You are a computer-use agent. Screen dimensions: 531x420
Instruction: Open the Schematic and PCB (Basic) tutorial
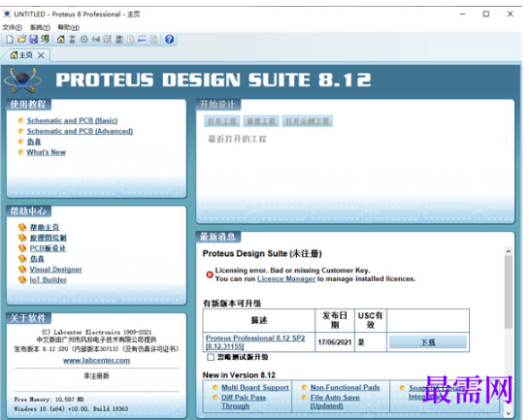[72, 120]
